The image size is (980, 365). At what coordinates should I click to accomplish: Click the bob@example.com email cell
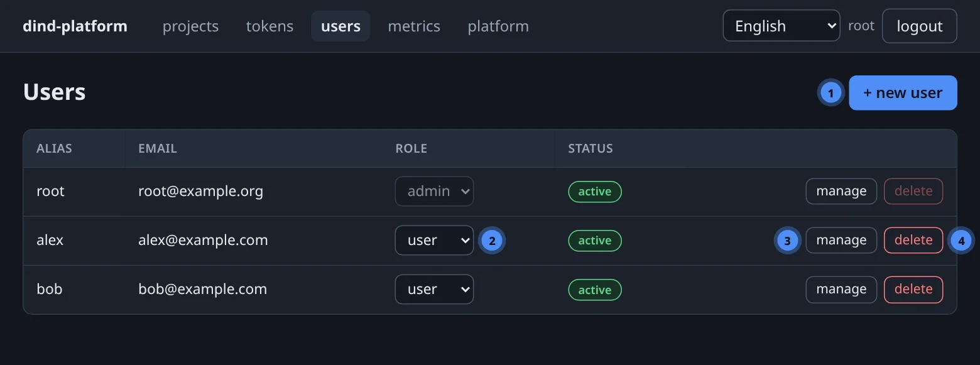pos(202,289)
